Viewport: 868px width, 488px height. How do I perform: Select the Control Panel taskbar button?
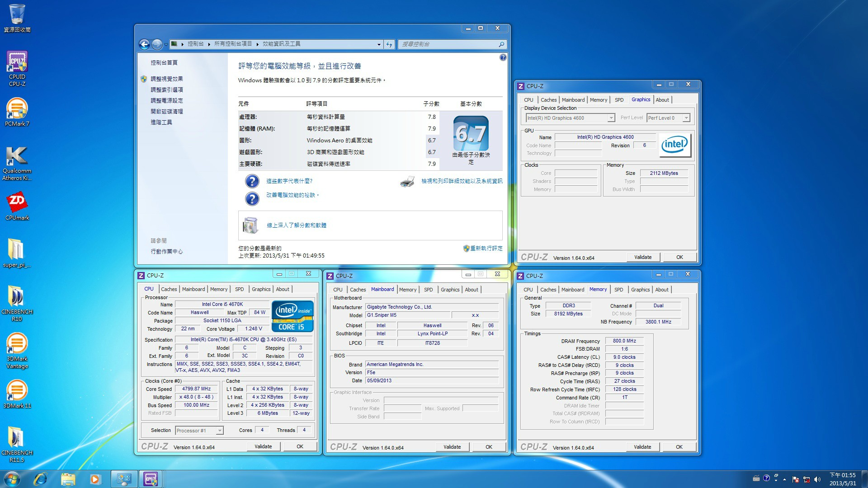click(x=124, y=479)
